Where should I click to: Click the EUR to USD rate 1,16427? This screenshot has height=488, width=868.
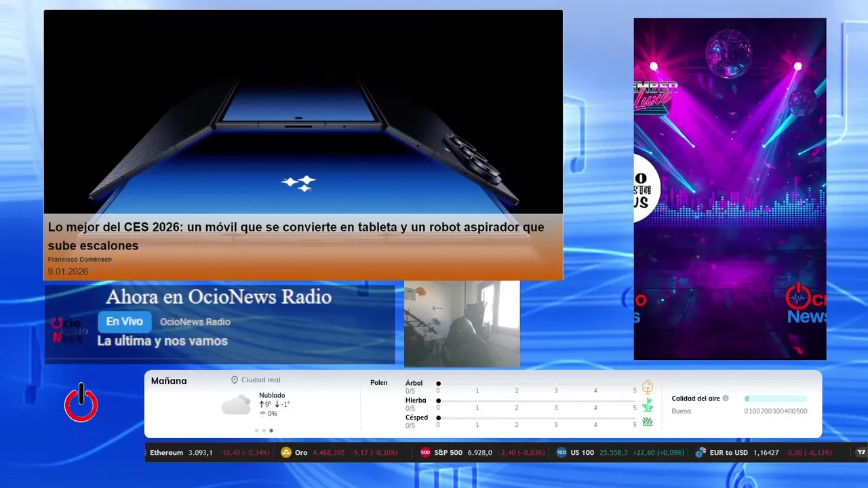(x=766, y=453)
